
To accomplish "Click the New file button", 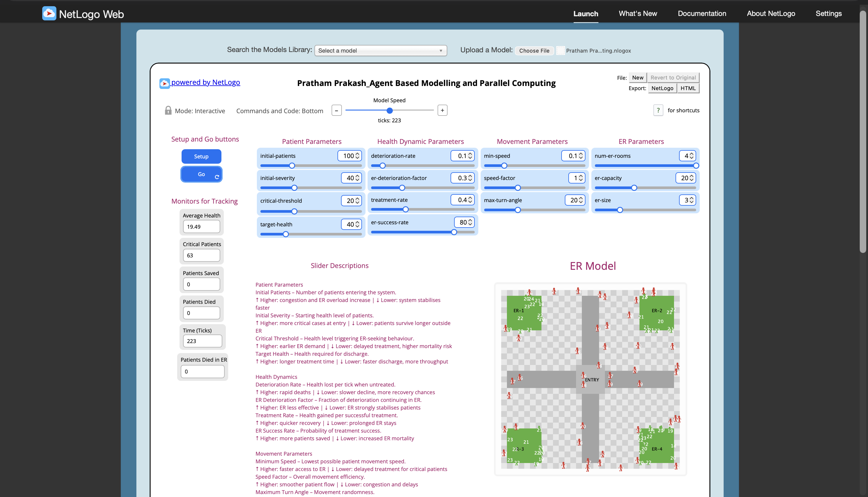I will tap(637, 77).
